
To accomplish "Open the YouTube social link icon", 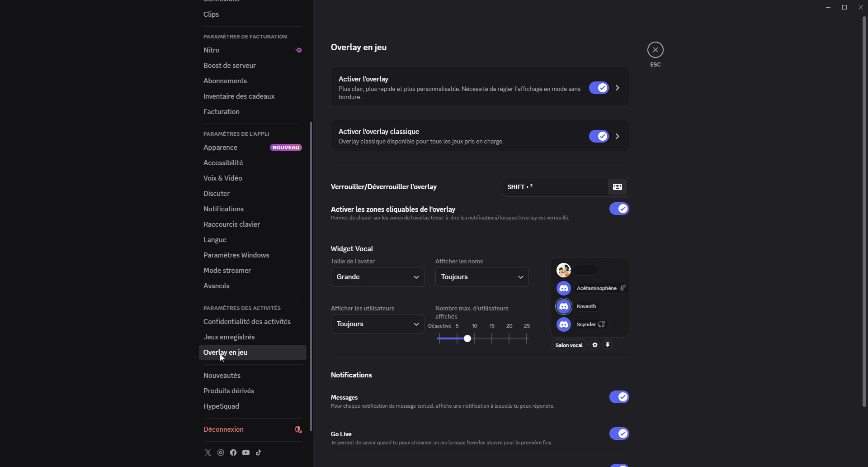I will tap(246, 453).
